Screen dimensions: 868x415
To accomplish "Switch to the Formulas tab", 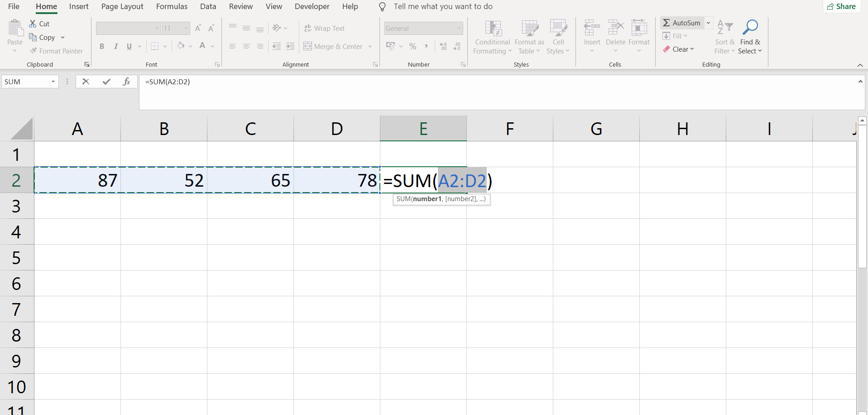I will pos(172,6).
